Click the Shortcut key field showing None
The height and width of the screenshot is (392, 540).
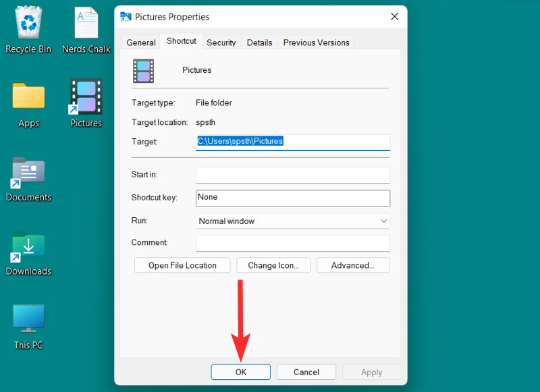point(292,198)
